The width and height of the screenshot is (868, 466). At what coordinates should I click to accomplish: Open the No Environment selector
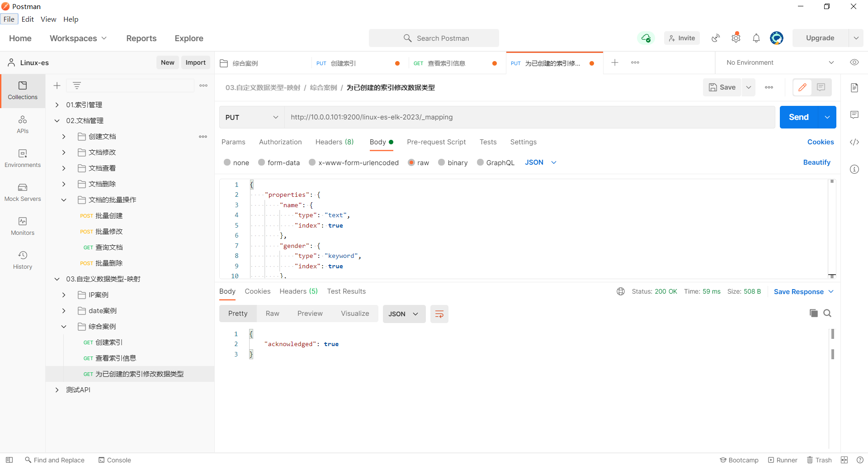coord(780,62)
